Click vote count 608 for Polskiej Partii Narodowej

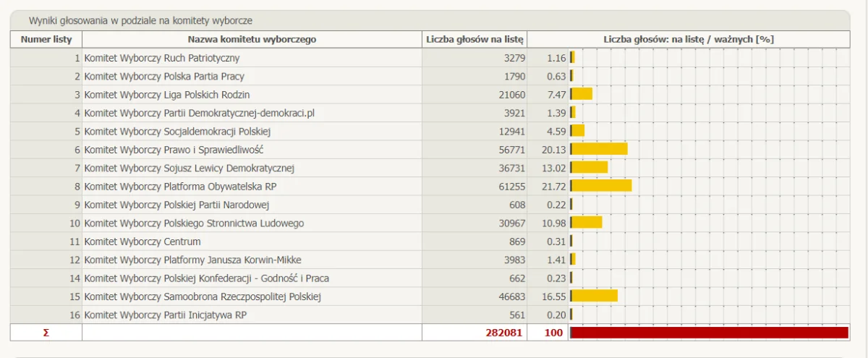[517, 205]
